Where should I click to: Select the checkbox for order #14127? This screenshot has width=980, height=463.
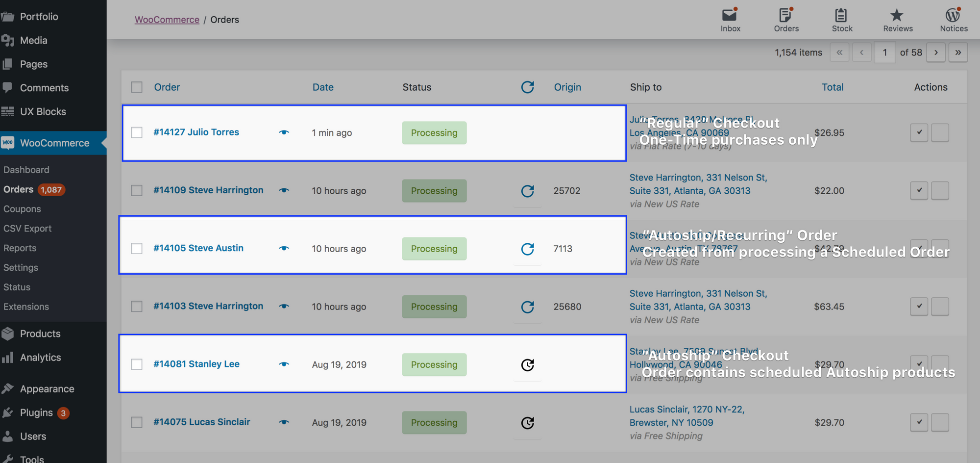point(137,132)
